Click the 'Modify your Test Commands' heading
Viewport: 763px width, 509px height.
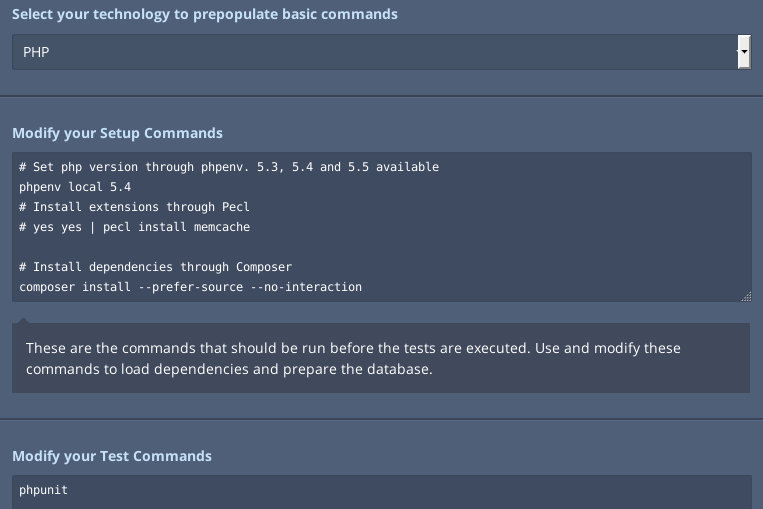tap(112, 456)
